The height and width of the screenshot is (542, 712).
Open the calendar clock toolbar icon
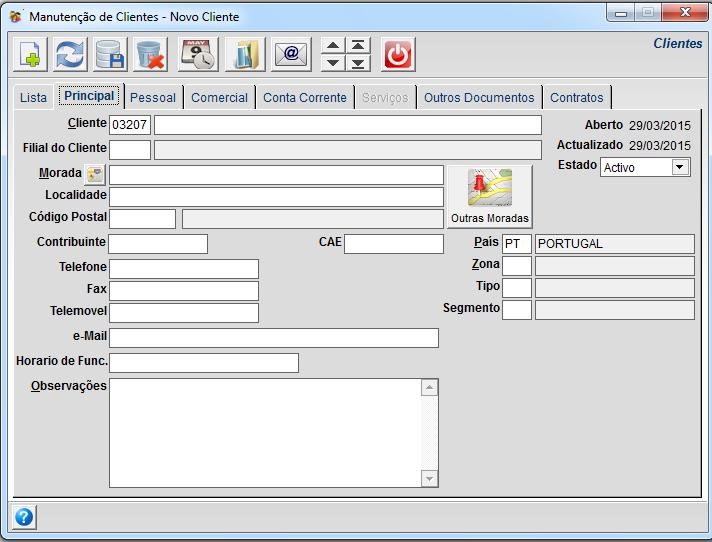198,54
